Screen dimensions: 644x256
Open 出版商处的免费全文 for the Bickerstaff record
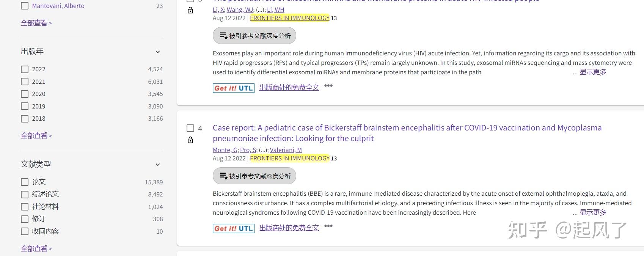coord(289,228)
